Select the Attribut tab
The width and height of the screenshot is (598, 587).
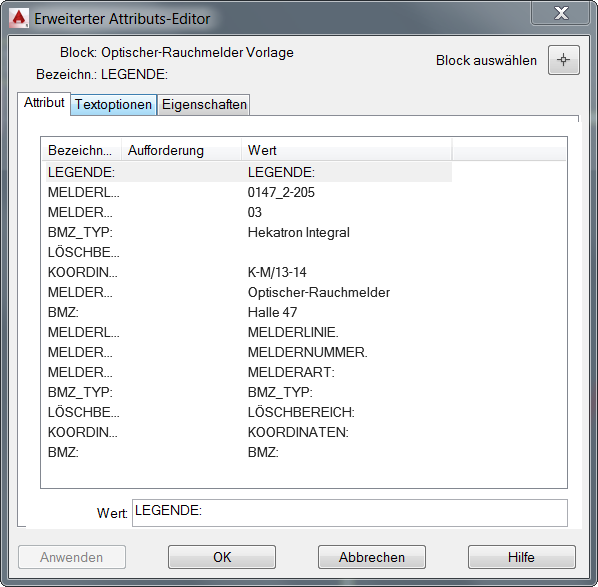click(x=44, y=103)
